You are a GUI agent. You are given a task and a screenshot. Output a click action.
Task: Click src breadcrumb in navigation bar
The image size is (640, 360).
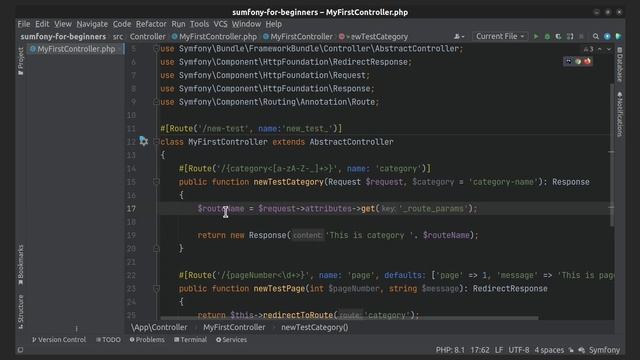point(118,36)
